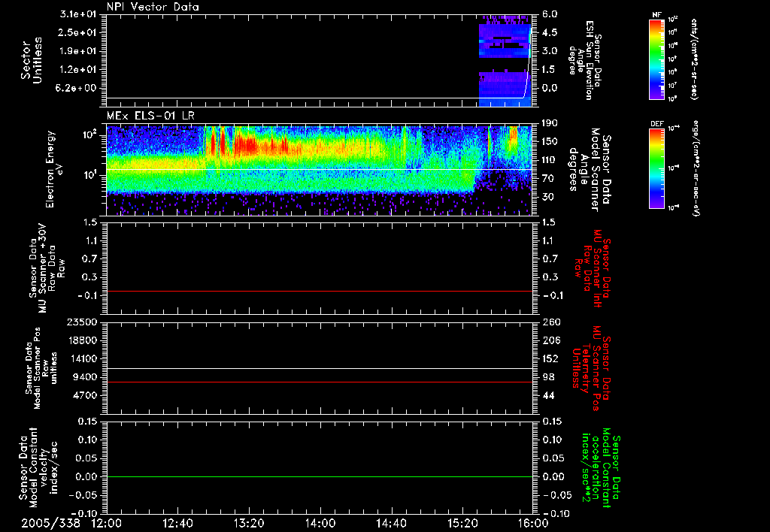Click the 14:00 time axis label
This screenshot has height=532, width=770.
320,523
